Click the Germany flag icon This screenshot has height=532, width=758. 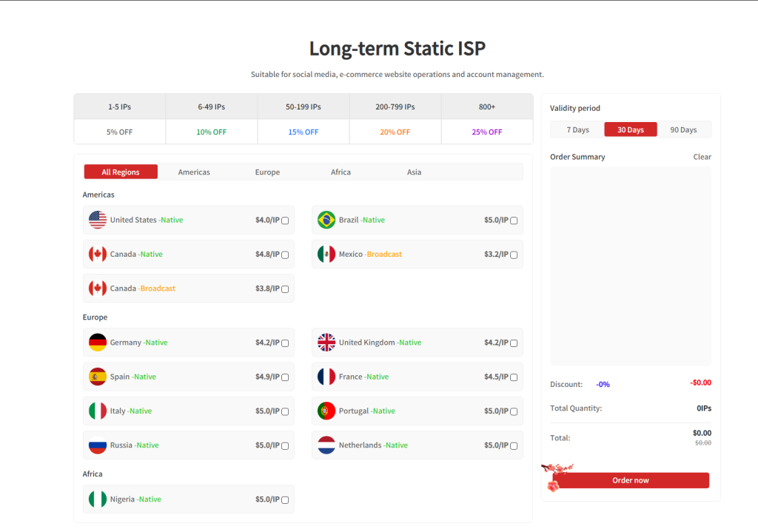tap(97, 343)
